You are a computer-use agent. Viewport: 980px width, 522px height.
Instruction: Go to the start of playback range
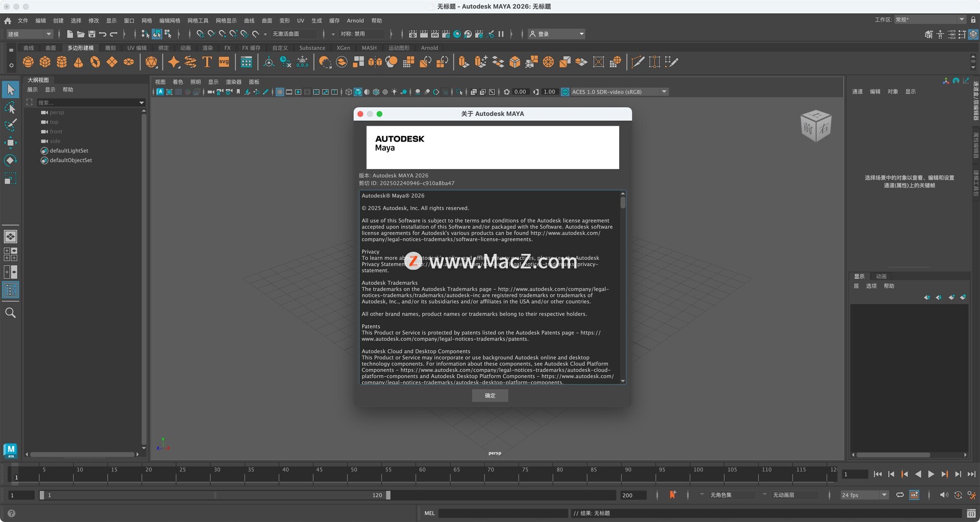tap(878, 474)
